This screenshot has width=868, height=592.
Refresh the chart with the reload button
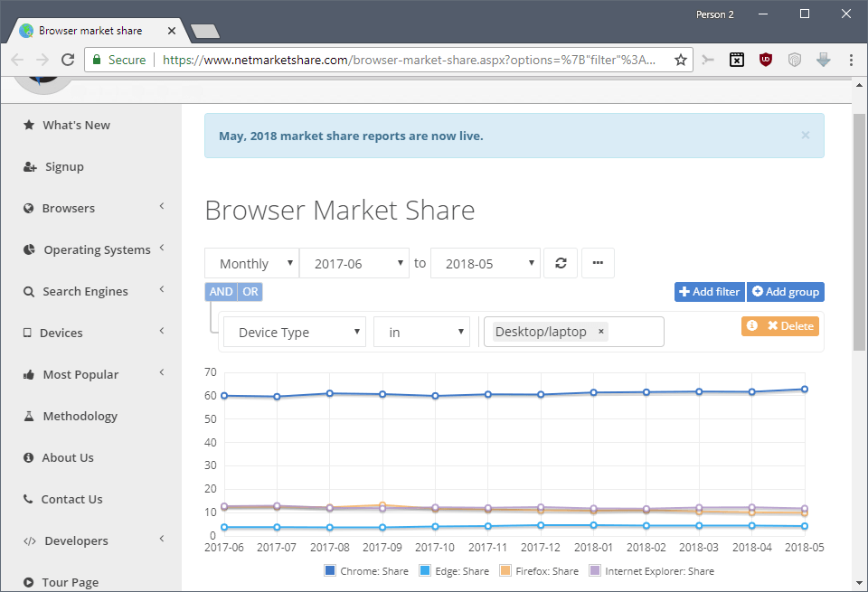point(561,263)
